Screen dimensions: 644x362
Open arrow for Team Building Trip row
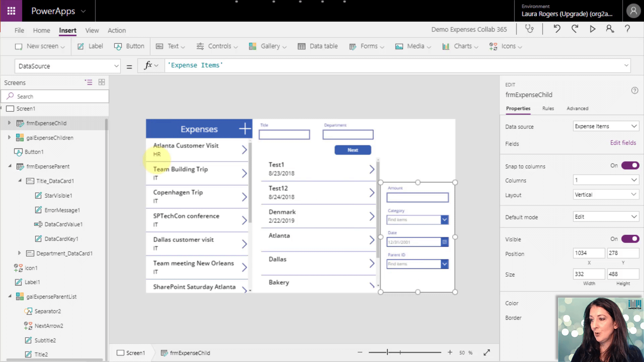[244, 173]
